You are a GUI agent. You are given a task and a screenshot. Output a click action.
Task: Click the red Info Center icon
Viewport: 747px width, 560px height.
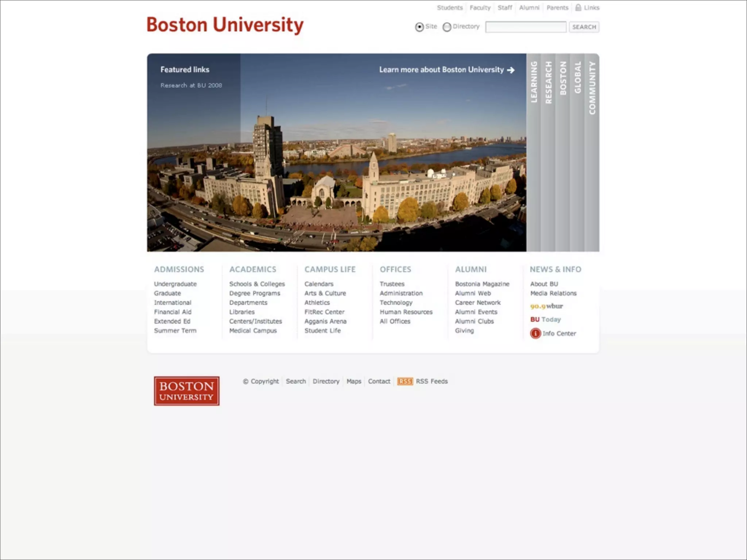click(x=535, y=333)
